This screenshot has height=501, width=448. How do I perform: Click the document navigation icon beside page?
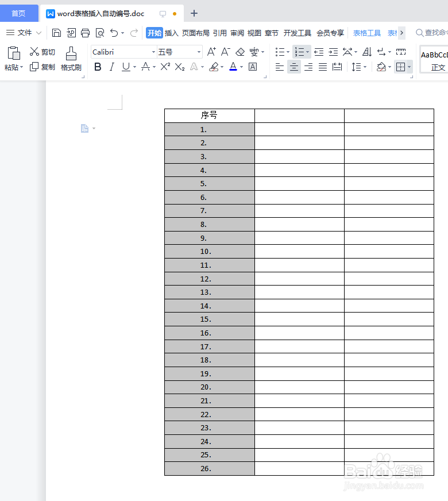pos(84,129)
